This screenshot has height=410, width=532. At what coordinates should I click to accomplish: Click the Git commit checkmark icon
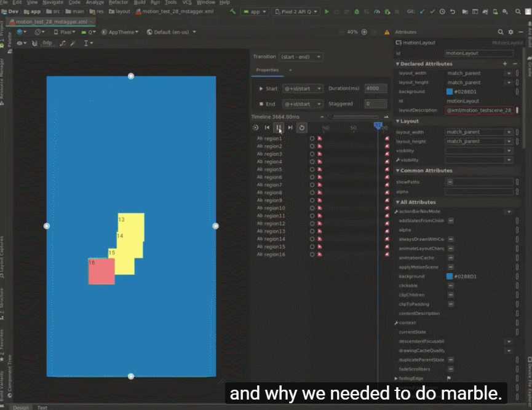tap(432, 12)
